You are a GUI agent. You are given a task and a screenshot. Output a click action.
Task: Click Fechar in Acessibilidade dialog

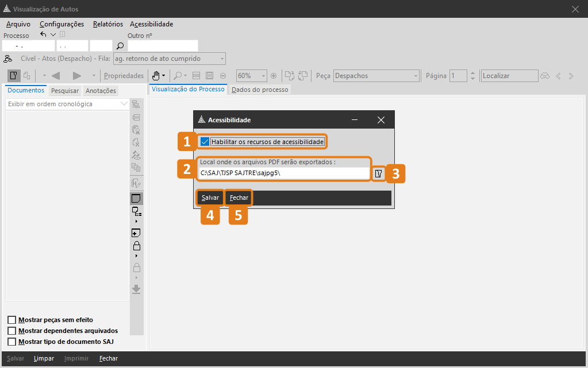tap(239, 197)
